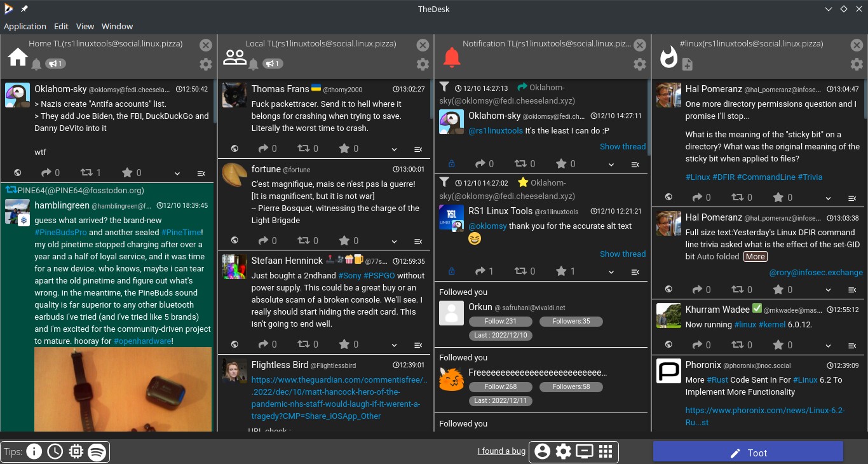Open more-actions icon on fortune's post
This screenshot has width=868, height=464.
pos(418,241)
